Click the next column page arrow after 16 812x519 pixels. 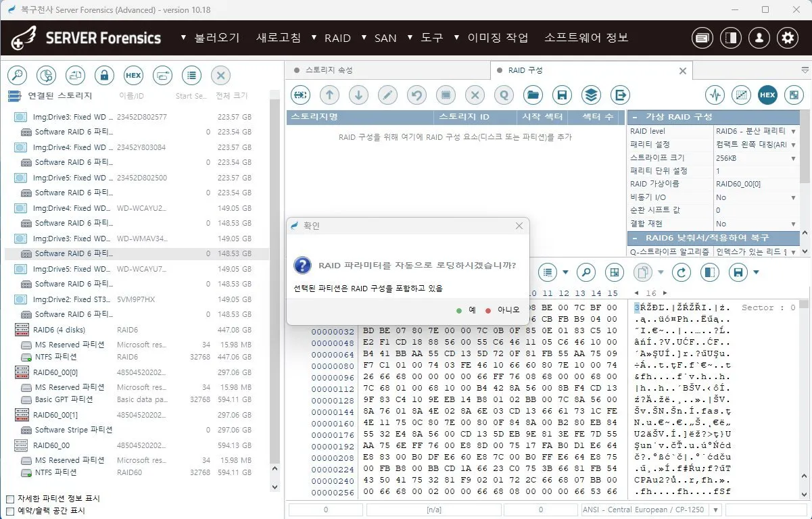665,293
